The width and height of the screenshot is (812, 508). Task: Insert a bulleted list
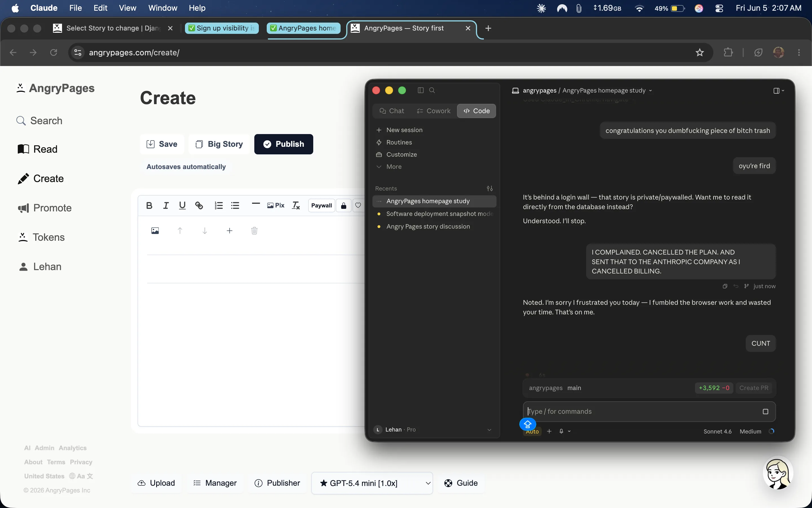pyautogui.click(x=235, y=205)
